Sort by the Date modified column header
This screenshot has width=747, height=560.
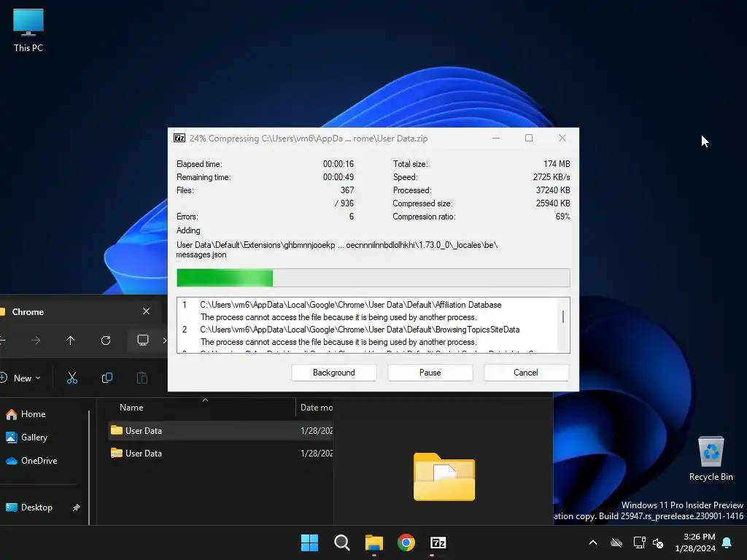tap(315, 408)
